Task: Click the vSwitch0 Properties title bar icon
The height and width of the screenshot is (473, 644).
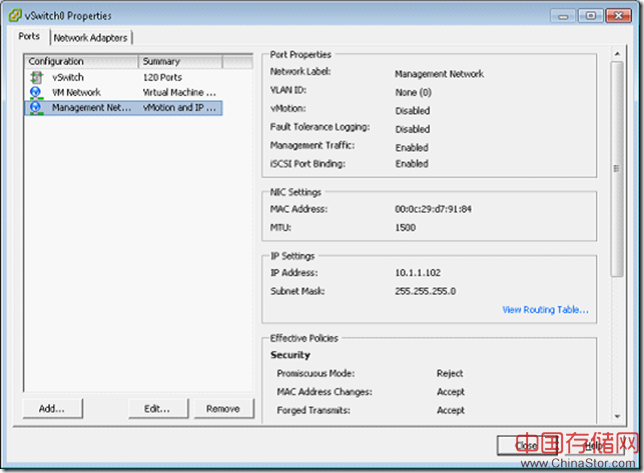Action: (x=15, y=16)
